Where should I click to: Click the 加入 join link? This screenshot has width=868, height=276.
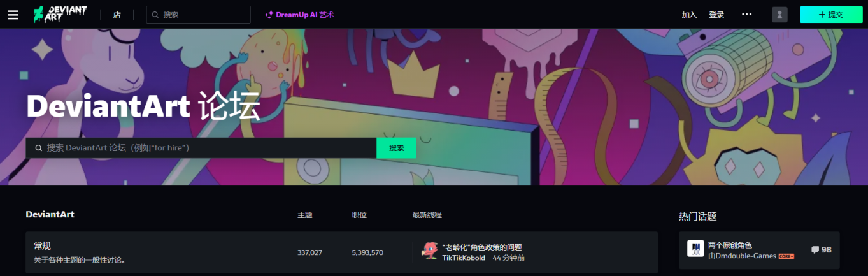pyautogui.click(x=689, y=15)
